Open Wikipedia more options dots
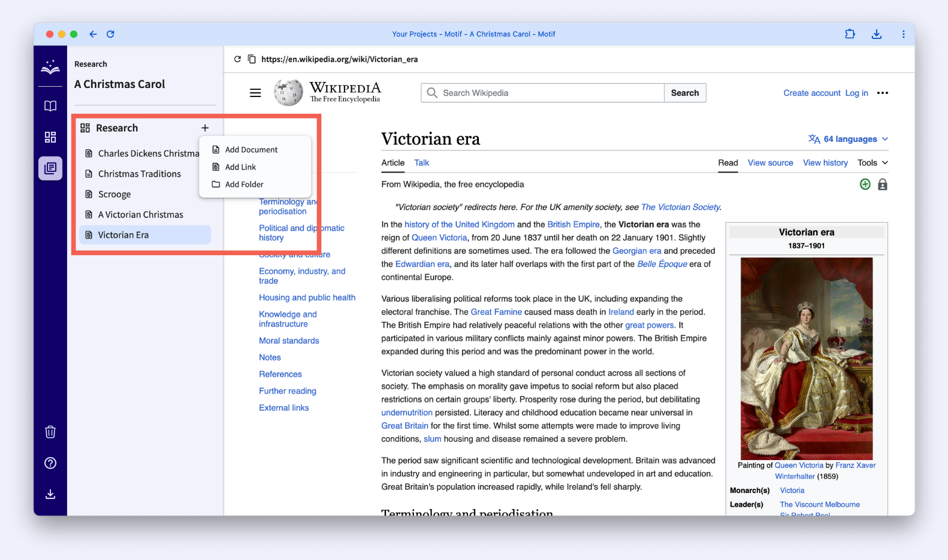Viewport: 948px width, 560px height. click(883, 93)
